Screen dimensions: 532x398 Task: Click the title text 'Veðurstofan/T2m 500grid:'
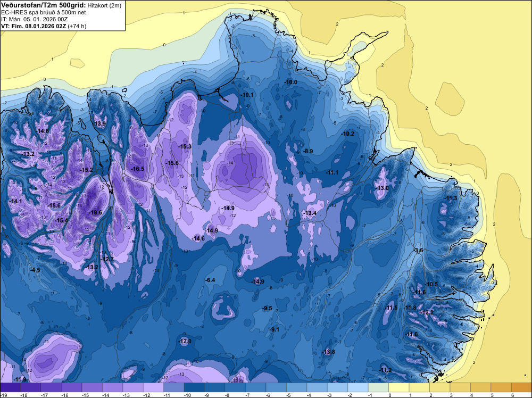tap(44, 5)
